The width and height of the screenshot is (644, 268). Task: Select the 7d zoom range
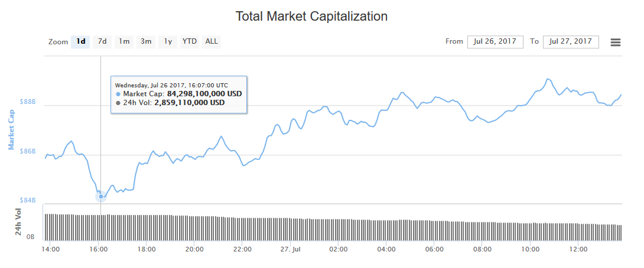(x=102, y=41)
